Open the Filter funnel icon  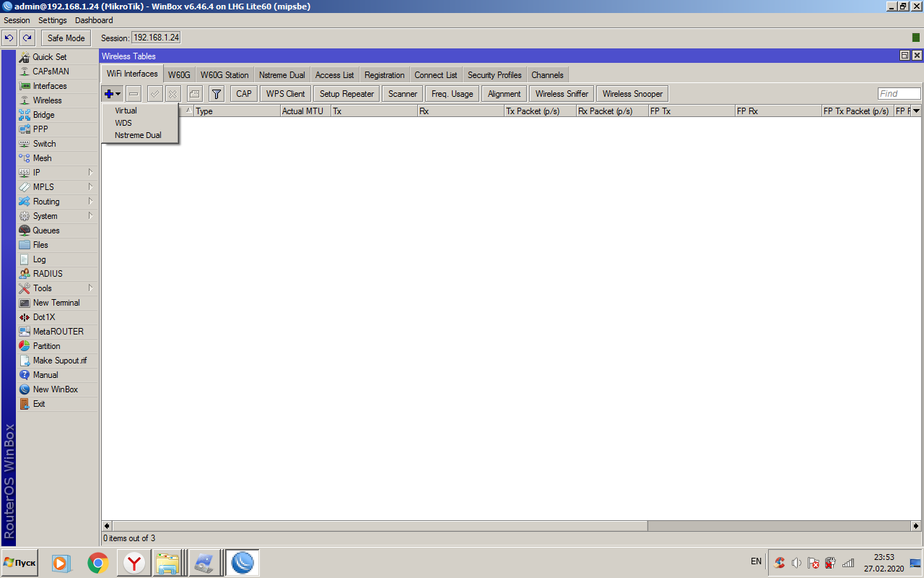(217, 94)
